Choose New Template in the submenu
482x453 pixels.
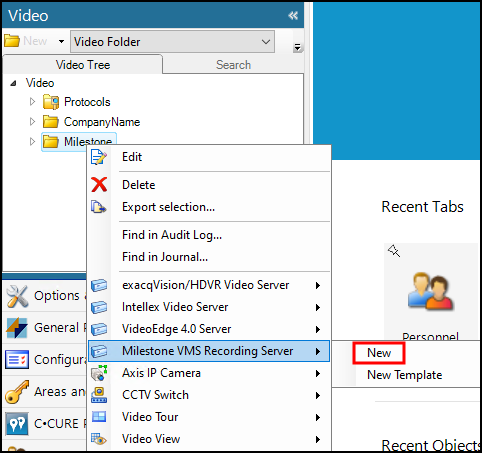click(x=404, y=375)
